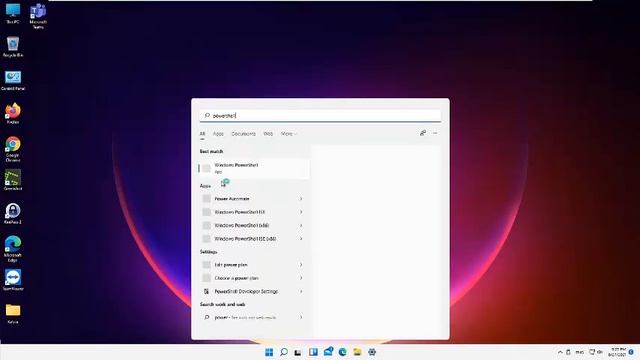Click the search feedback icon in panel
640x360 pixels.
(x=423, y=133)
